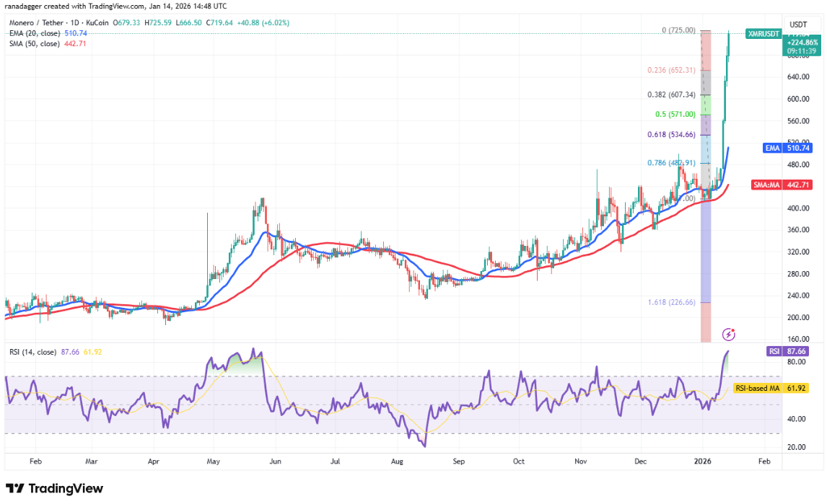Click the Monero / Tether symbol title
The image size is (827, 504).
point(38,22)
